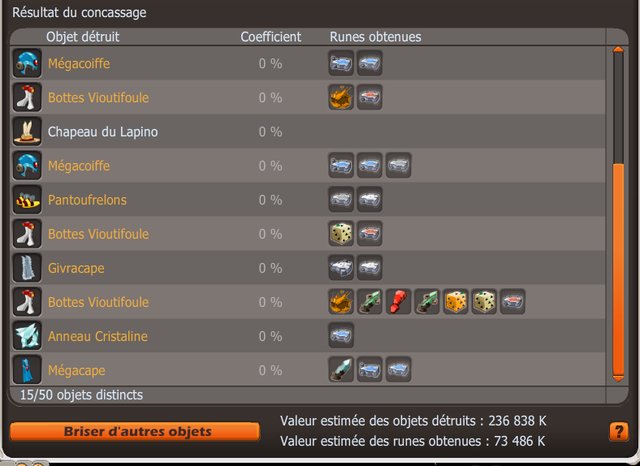Click the scrollbar up arrow
640x466 pixels.
pyautogui.click(x=618, y=50)
